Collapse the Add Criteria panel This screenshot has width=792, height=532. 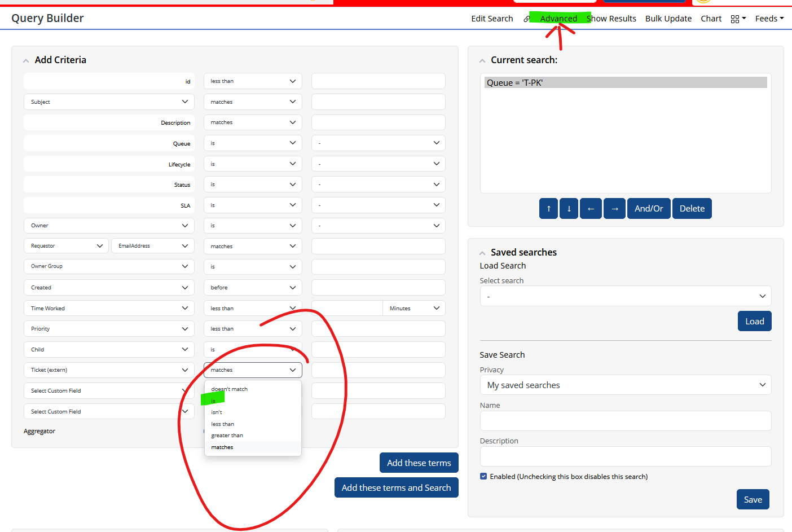click(26, 60)
